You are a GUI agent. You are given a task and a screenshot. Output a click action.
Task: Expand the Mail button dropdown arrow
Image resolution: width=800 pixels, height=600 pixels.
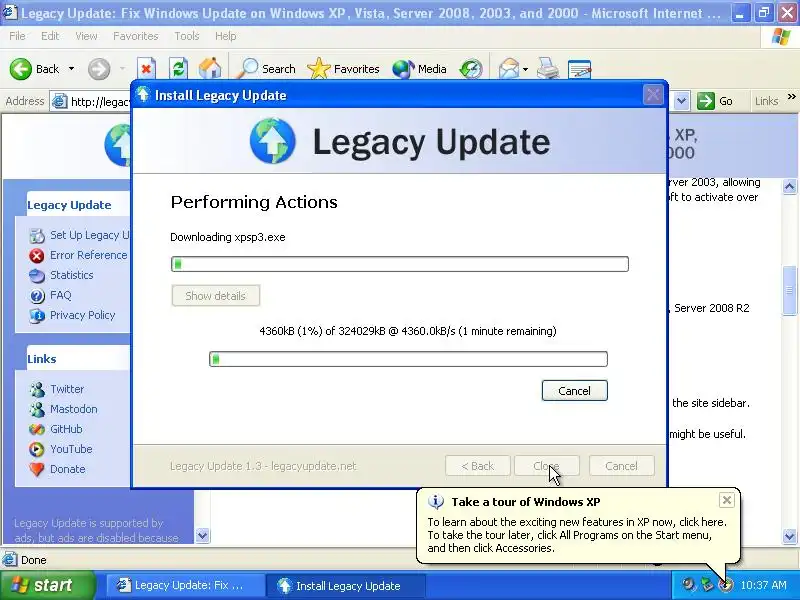[525, 69]
